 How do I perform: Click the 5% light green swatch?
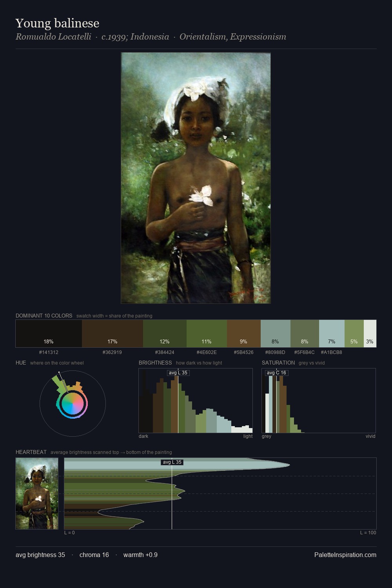click(354, 334)
